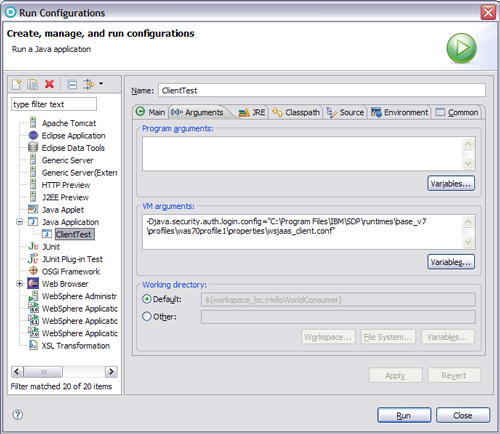Viewport: 500px width, 434px height.
Task: Open help with question mark icon
Action: point(18,415)
